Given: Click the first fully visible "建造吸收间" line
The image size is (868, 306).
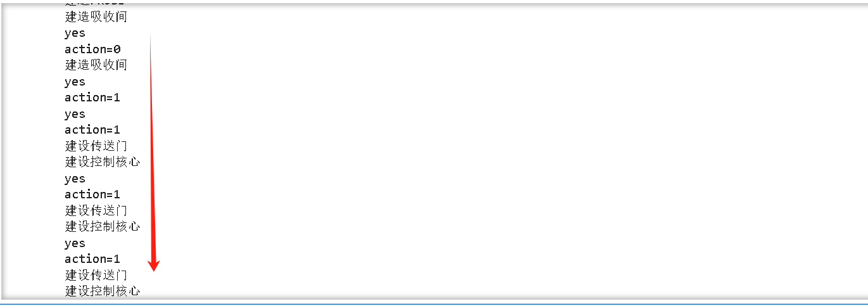Looking at the screenshot, I should 96,17.
